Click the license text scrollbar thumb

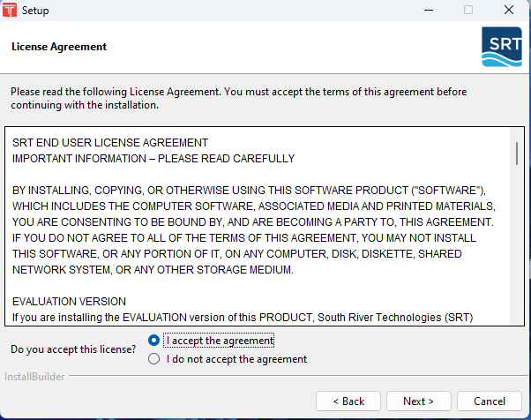(x=516, y=153)
